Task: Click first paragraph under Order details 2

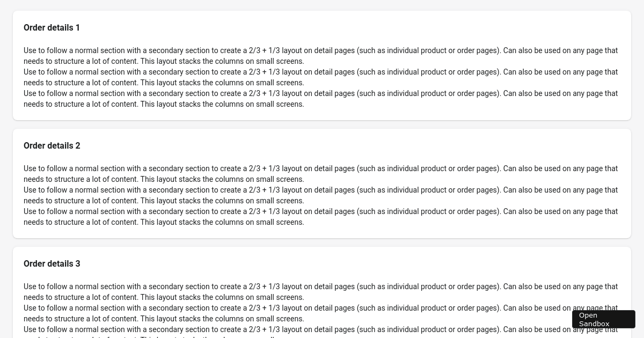Action: tap(320, 174)
